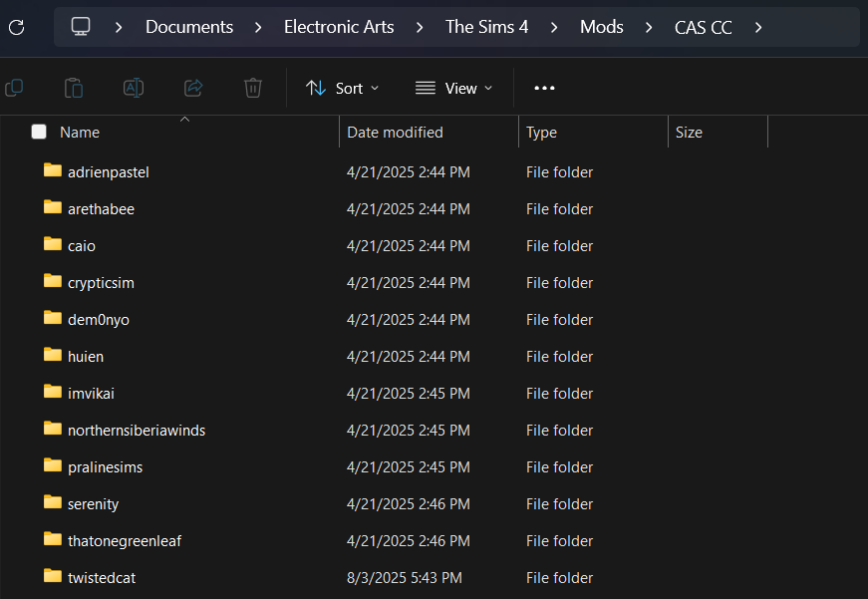Select the huien folder icon
This screenshot has height=599, width=868.
[53, 355]
